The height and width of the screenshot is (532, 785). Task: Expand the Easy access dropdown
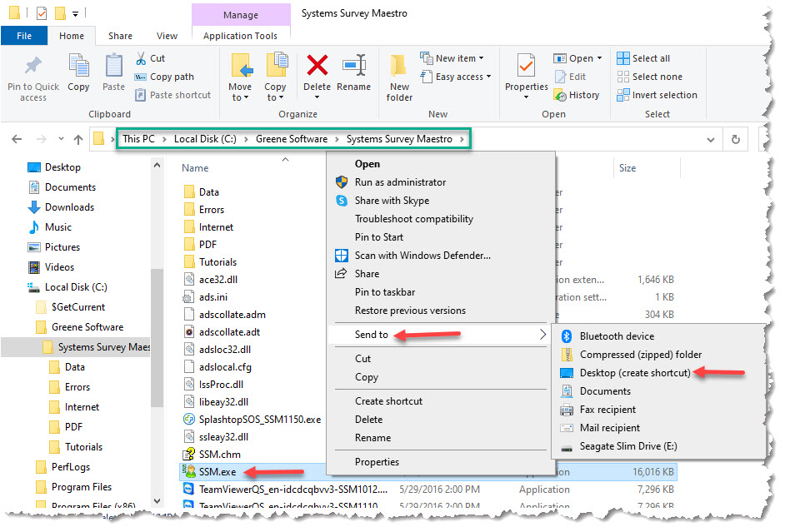pyautogui.click(x=455, y=77)
